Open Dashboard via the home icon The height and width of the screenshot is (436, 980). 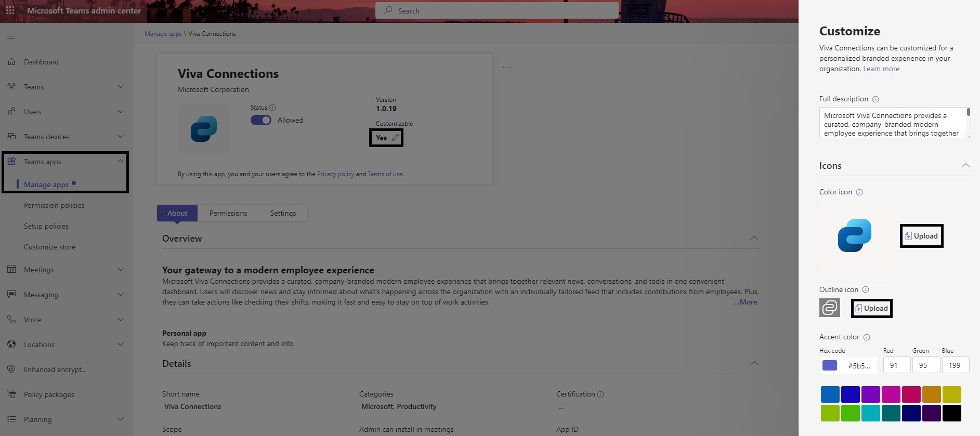click(11, 62)
